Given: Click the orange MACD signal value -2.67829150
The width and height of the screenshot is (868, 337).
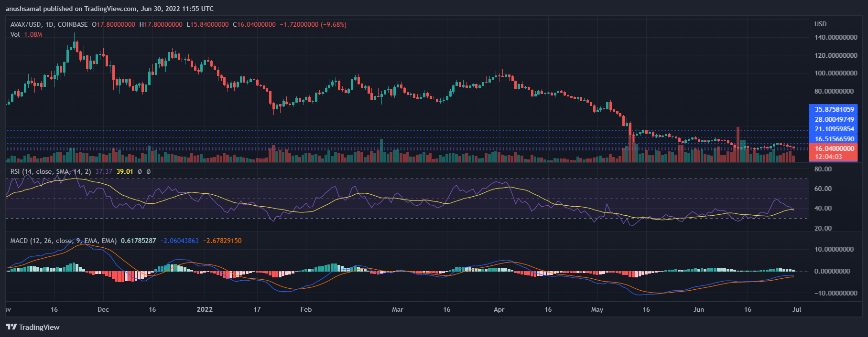Looking at the screenshot, I should (222, 241).
